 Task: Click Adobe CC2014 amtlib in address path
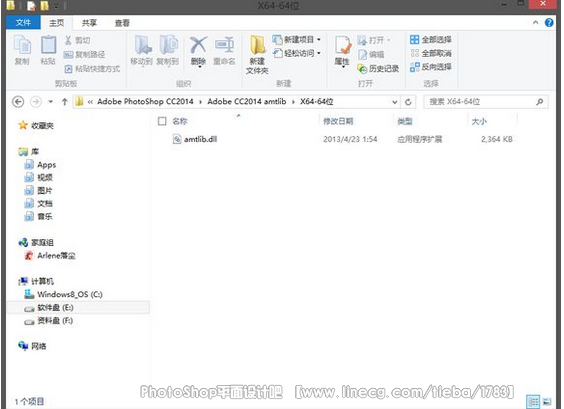coord(247,101)
